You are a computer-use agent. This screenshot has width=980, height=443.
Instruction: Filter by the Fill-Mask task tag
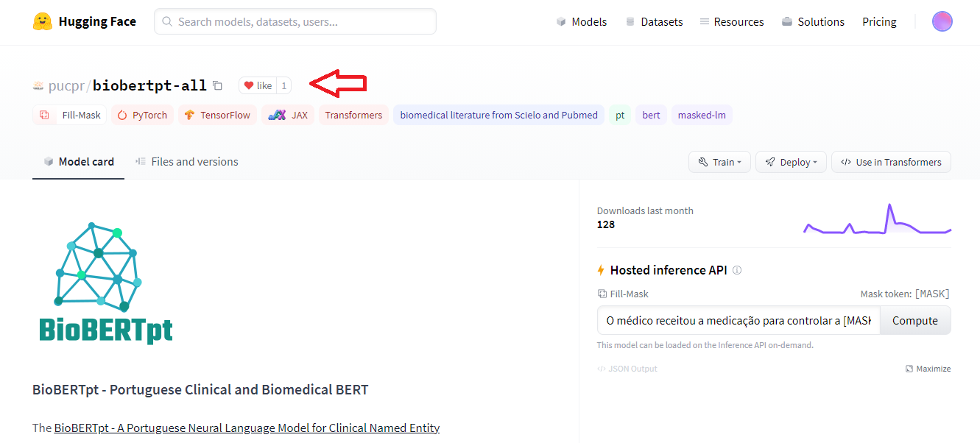[70, 115]
